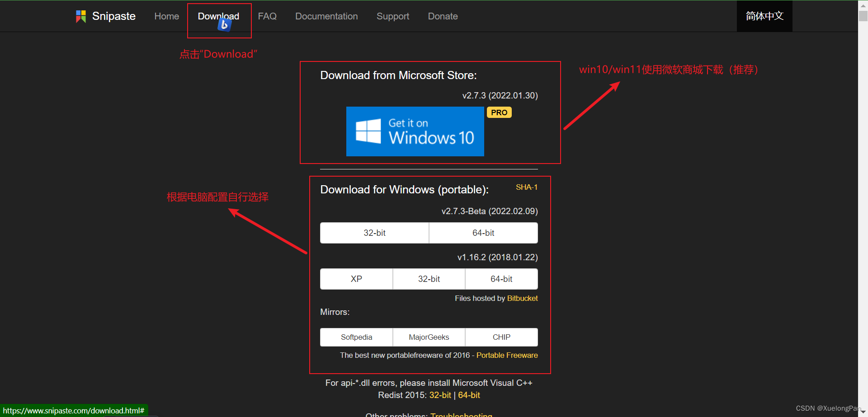The width and height of the screenshot is (868, 417).
Task: Click the snipaste.com download.html status URL
Action: pyautogui.click(x=74, y=411)
